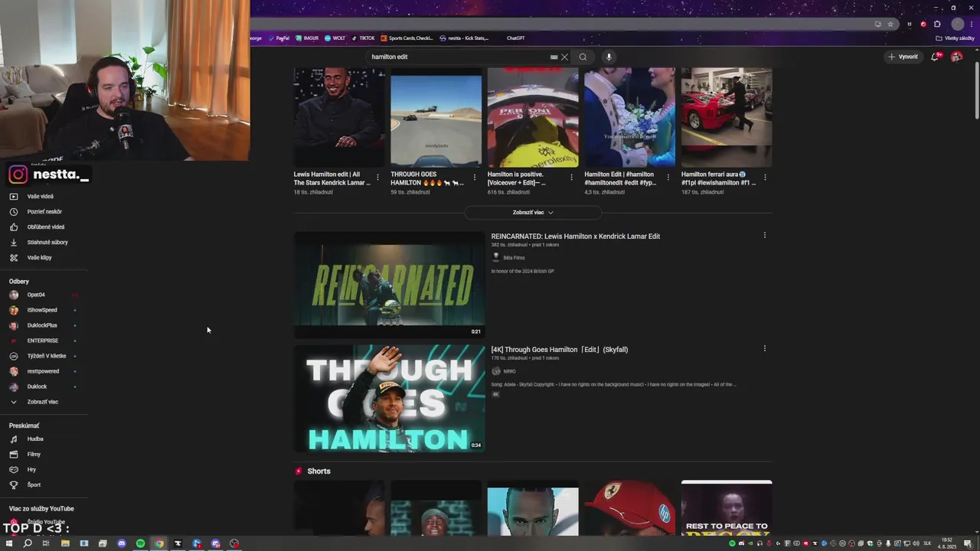Open Filmy movies section
Screen dimensions: 980x551
[34, 455]
